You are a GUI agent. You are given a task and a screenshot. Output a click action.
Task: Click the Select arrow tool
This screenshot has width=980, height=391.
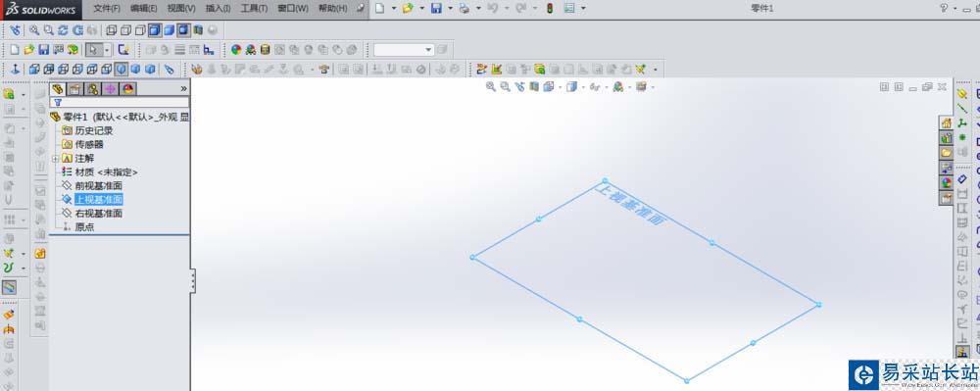pyautogui.click(x=94, y=49)
